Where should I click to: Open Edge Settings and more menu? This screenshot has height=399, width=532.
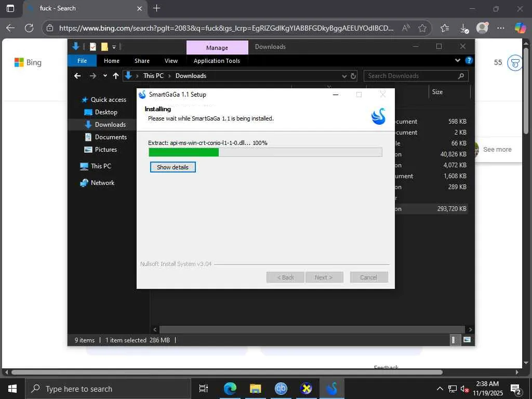(x=500, y=28)
